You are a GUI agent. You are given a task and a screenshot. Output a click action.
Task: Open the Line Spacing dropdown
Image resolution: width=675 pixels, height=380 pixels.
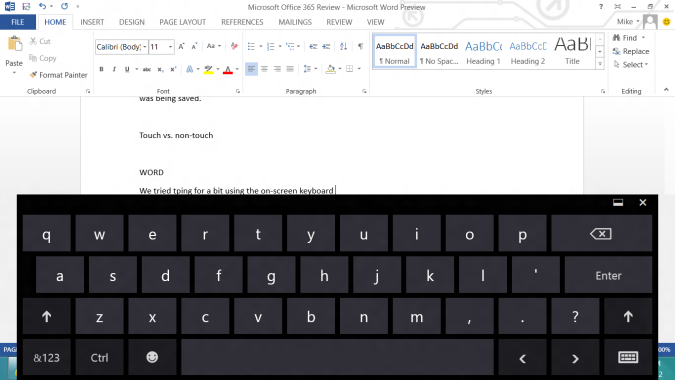click(310, 69)
